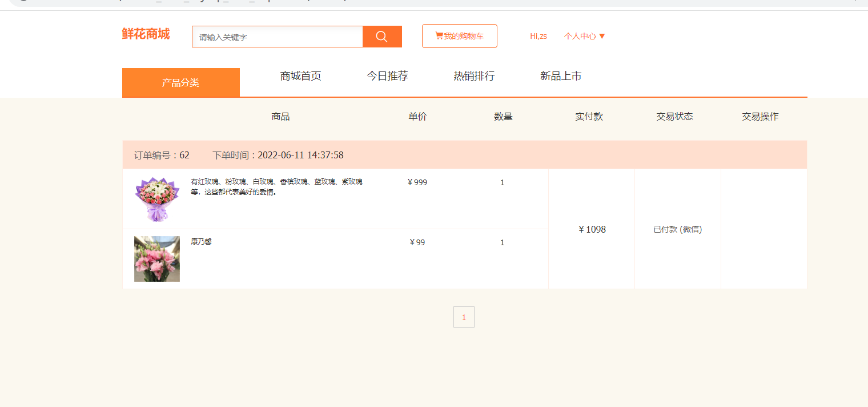
Task: Click the 订单编号：62 text
Action: pyautogui.click(x=162, y=155)
